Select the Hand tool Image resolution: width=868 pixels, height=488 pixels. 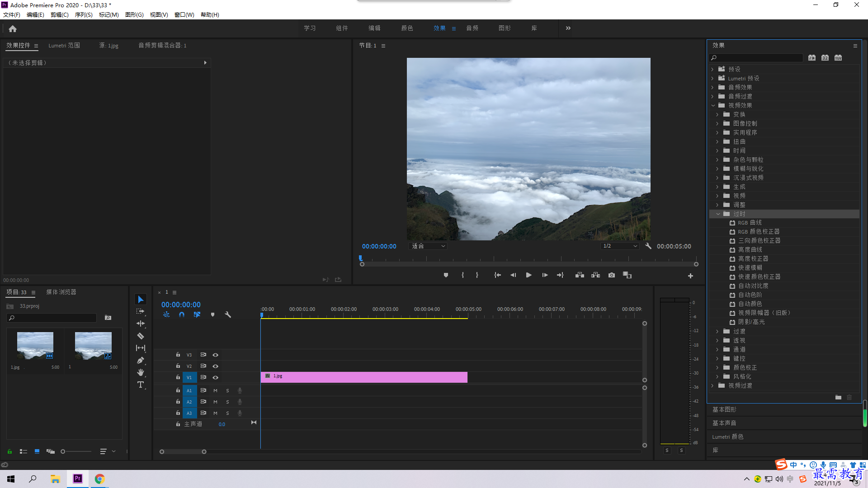[141, 372]
